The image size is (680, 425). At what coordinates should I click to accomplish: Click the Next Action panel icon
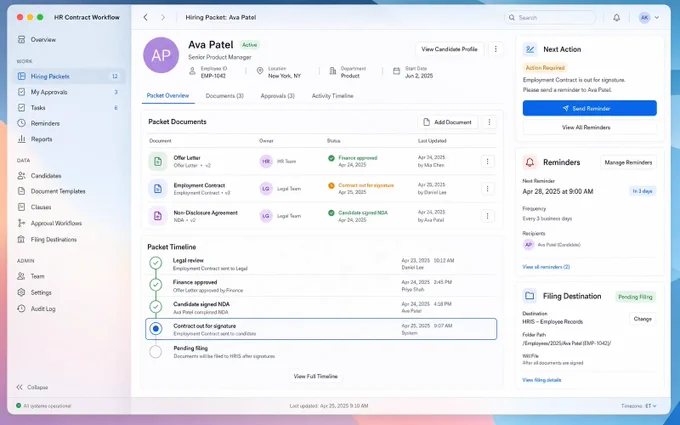pyautogui.click(x=530, y=49)
